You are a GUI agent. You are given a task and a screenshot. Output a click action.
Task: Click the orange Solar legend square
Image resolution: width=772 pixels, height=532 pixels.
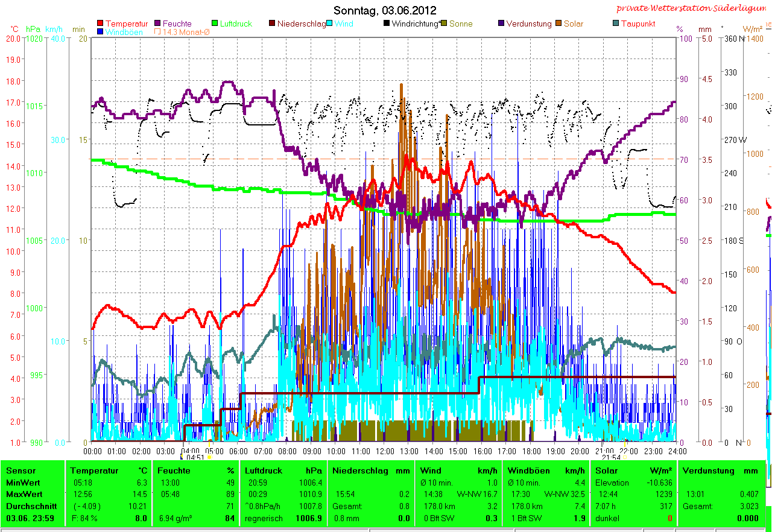click(x=559, y=24)
